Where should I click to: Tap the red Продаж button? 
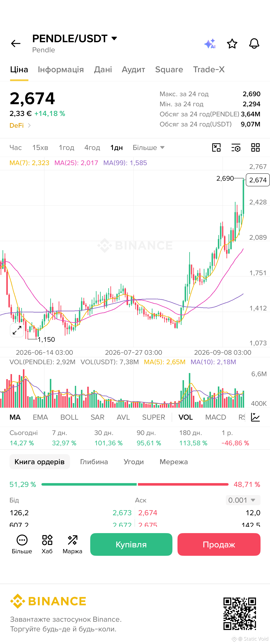point(219,544)
